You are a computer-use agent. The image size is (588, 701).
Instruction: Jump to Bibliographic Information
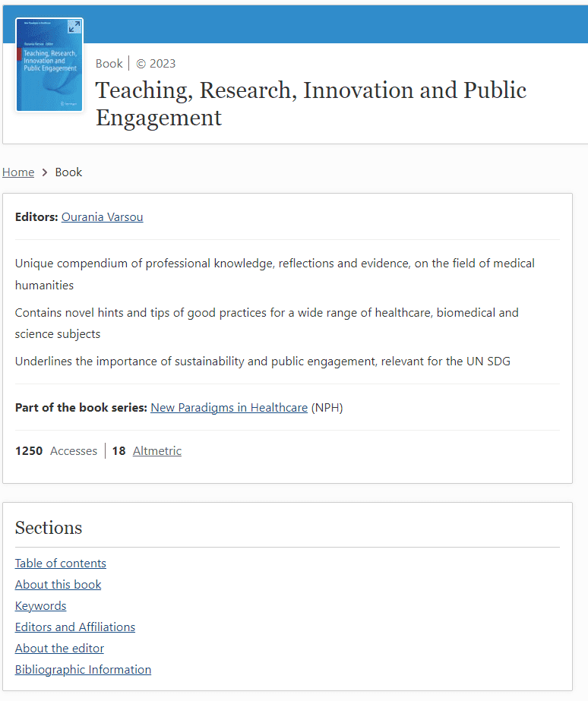[x=83, y=670]
